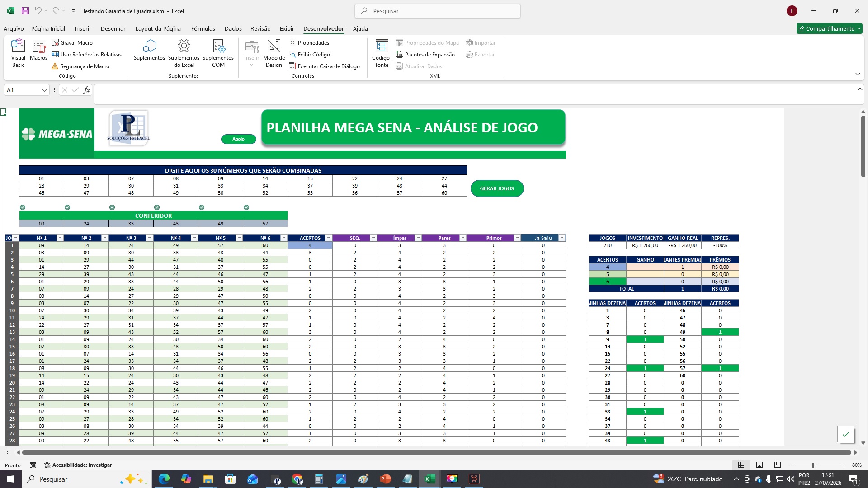Open the Macros dialog

(x=38, y=50)
